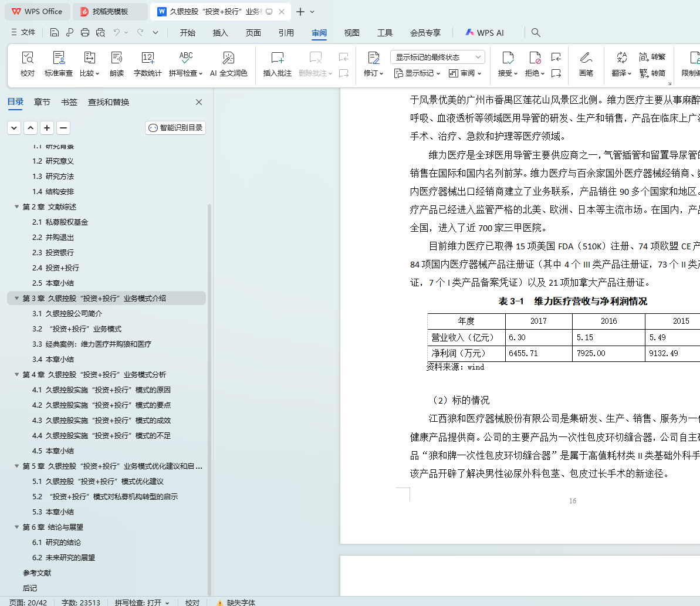This screenshot has width=700, height=606.
Task: Switch to 书签 navigation tab
Action: tap(69, 102)
